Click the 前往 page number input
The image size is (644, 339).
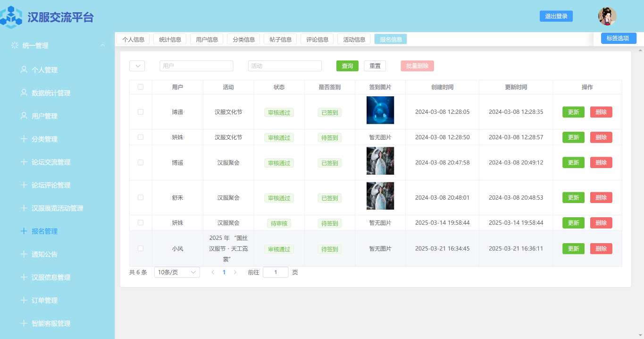[276, 272]
